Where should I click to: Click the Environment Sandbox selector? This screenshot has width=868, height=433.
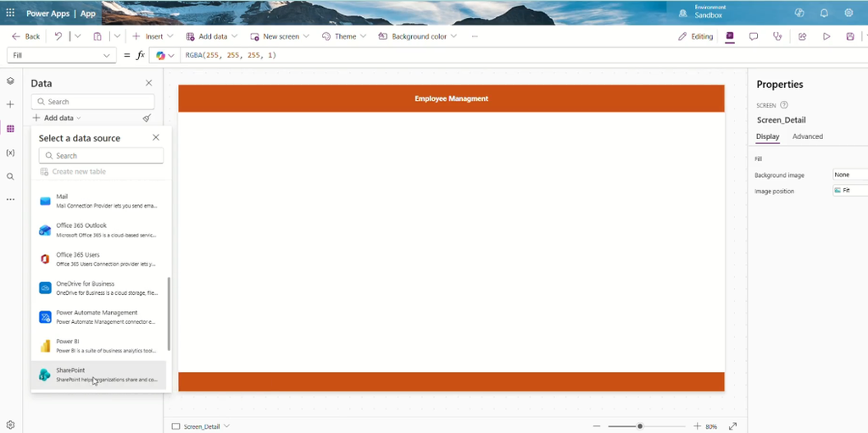coord(702,12)
